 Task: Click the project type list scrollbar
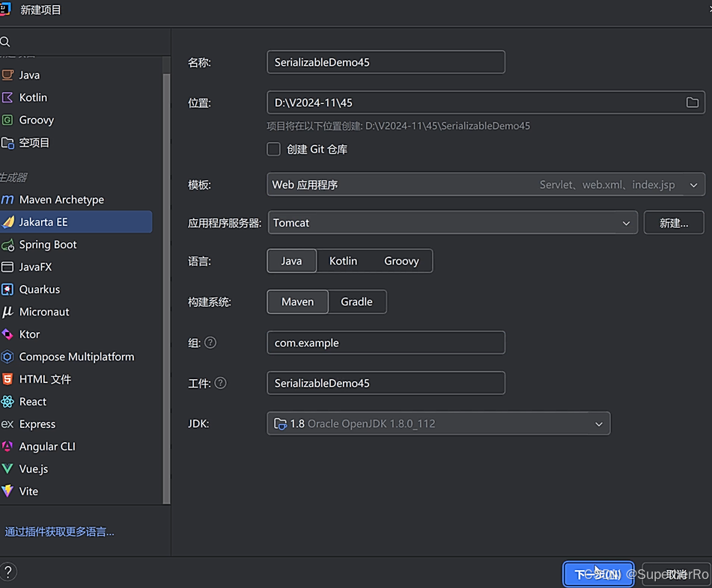pyautogui.click(x=166, y=288)
